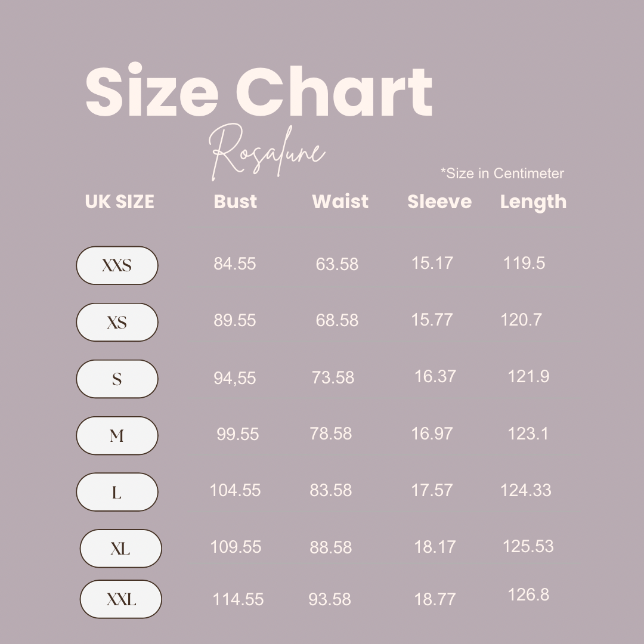Select the M waist value 78.58
This screenshot has width=644, height=644.
click(x=331, y=434)
